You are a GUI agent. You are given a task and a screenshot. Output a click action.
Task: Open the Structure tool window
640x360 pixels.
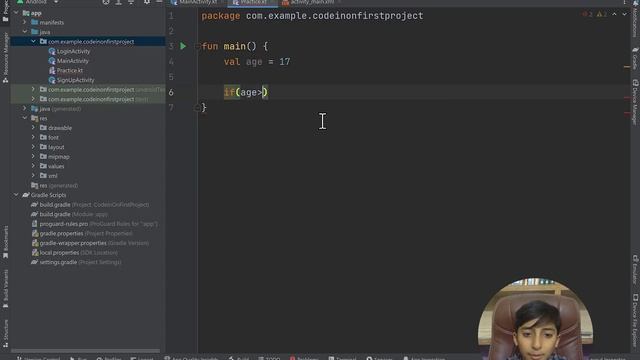[x=5, y=333]
